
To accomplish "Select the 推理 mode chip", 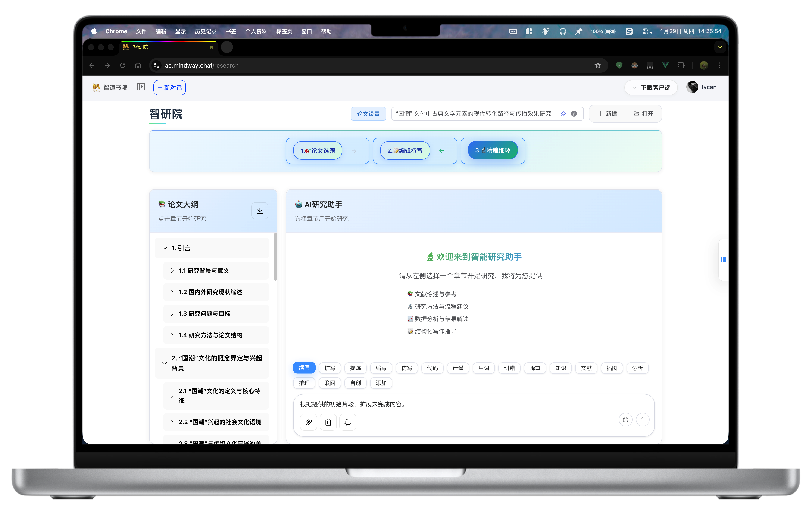I will click(304, 383).
